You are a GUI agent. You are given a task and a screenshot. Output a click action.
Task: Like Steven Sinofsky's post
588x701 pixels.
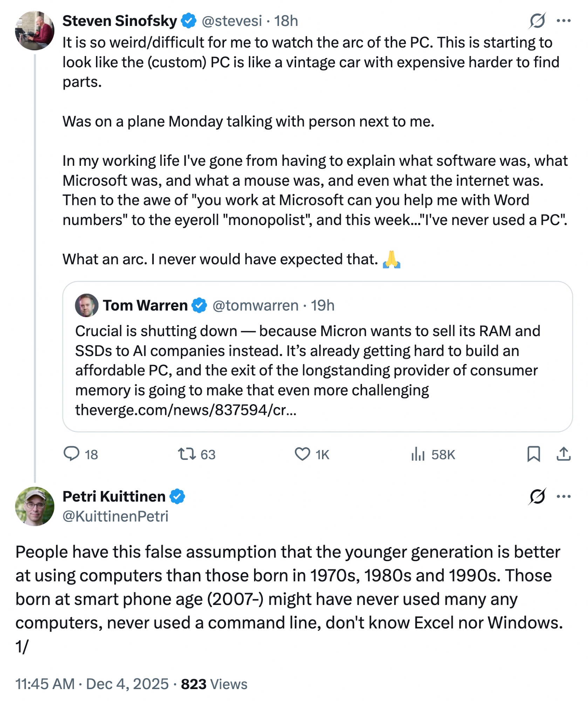(x=302, y=454)
